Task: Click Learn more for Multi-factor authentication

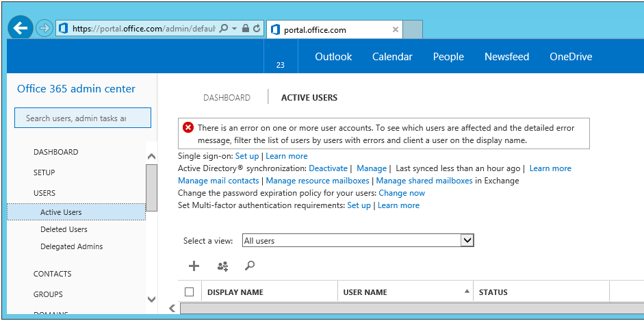Action: tap(398, 205)
